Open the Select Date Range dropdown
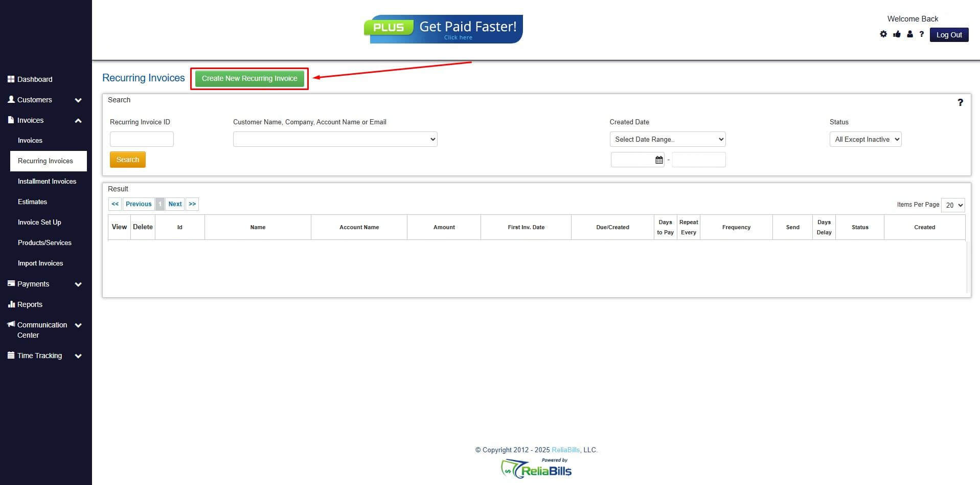The width and height of the screenshot is (980, 485). click(667, 139)
